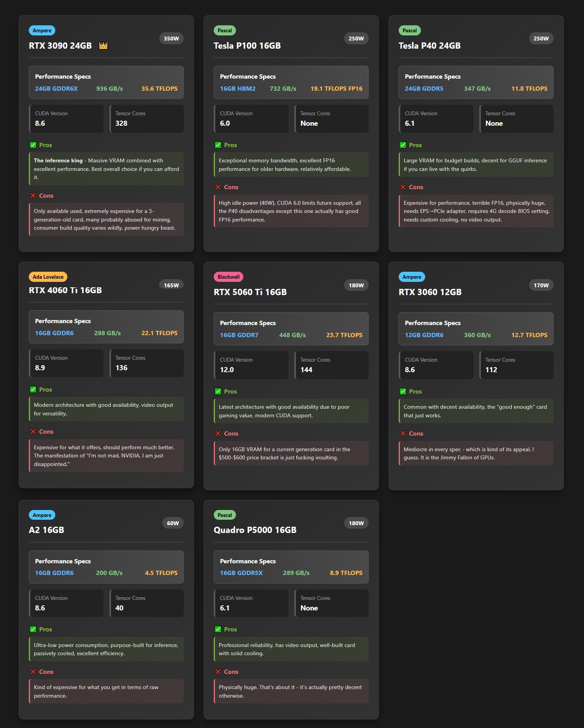Tap the Cons X icon on the A2 16GB card
The image size is (584, 728).
tap(33, 672)
